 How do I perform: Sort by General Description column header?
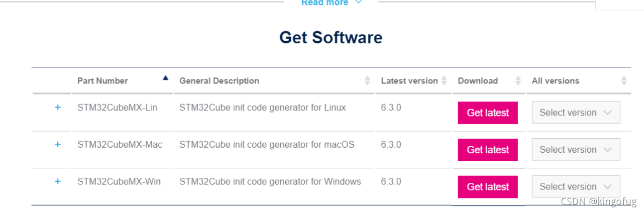click(219, 81)
